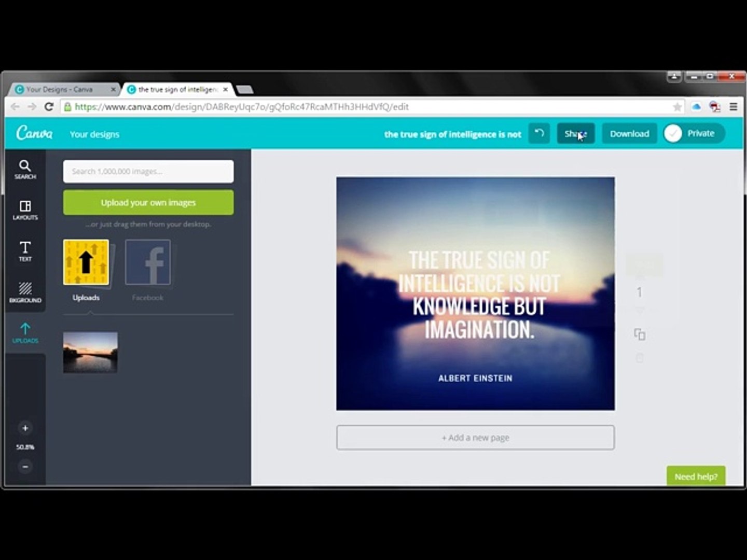Viewport: 747px width, 560px height.
Task: Select the Uploads folder icon
Action: click(86, 262)
